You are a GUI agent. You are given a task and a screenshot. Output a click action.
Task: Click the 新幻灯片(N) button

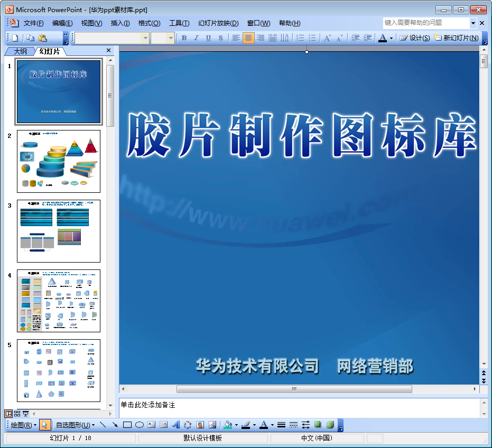tap(457, 38)
